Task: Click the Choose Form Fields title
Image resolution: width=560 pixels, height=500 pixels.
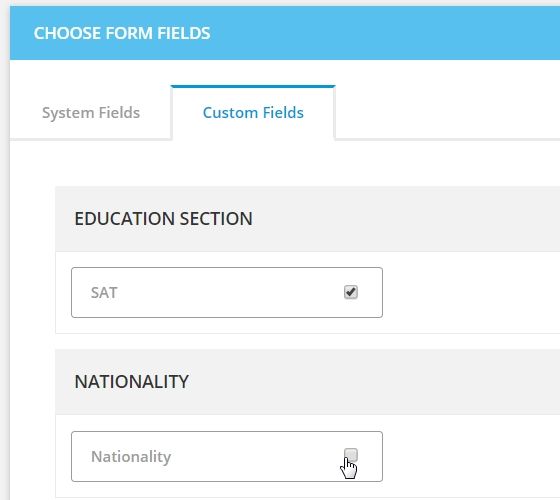Action: [122, 33]
